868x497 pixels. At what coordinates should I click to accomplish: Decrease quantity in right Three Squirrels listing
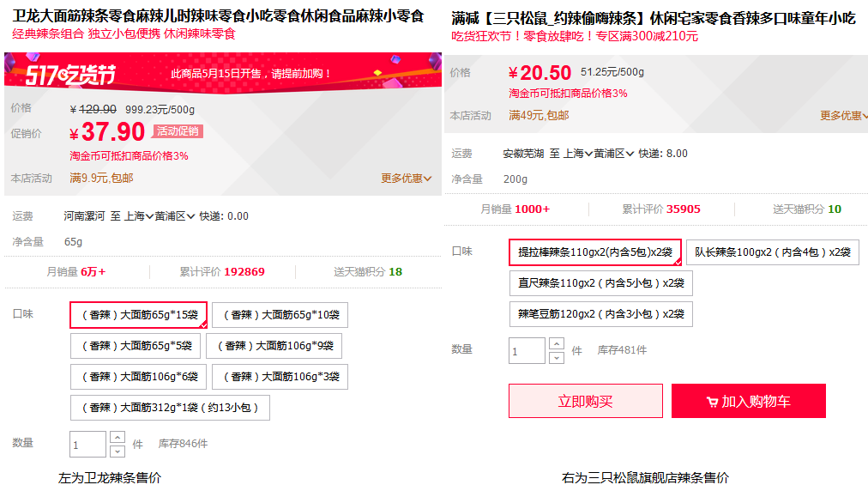[x=557, y=358]
